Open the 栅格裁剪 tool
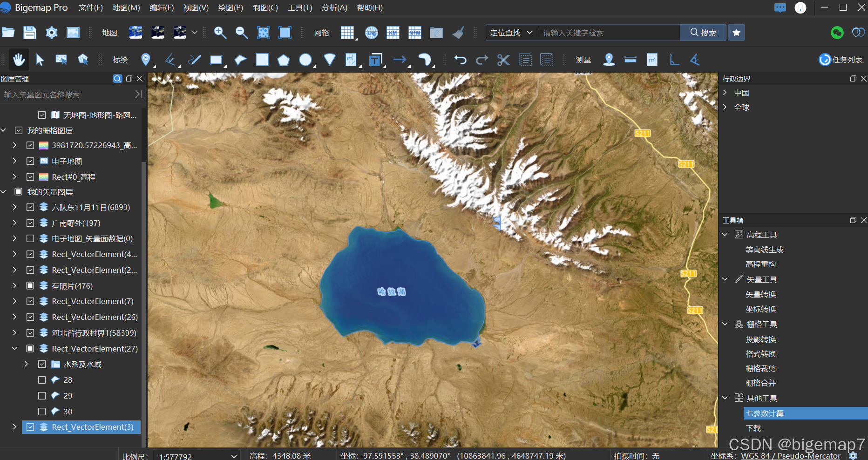 [761, 368]
